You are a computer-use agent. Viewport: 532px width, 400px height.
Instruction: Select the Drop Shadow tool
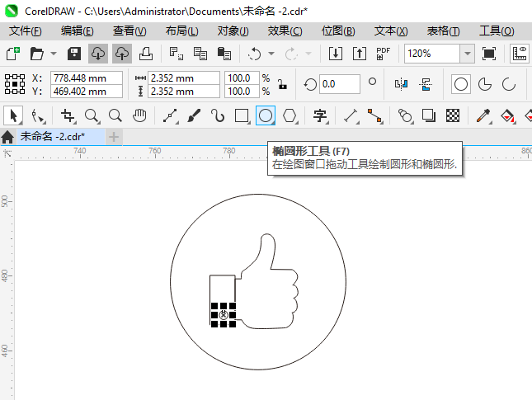click(x=429, y=115)
